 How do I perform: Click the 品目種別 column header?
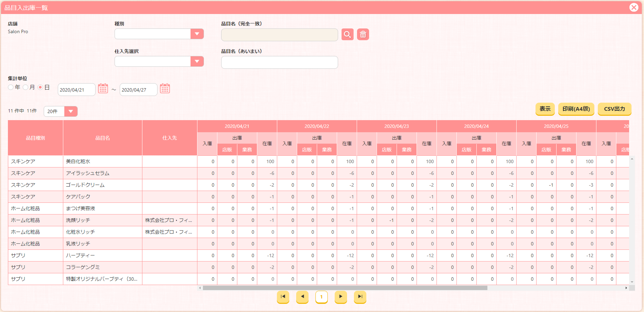pos(36,138)
